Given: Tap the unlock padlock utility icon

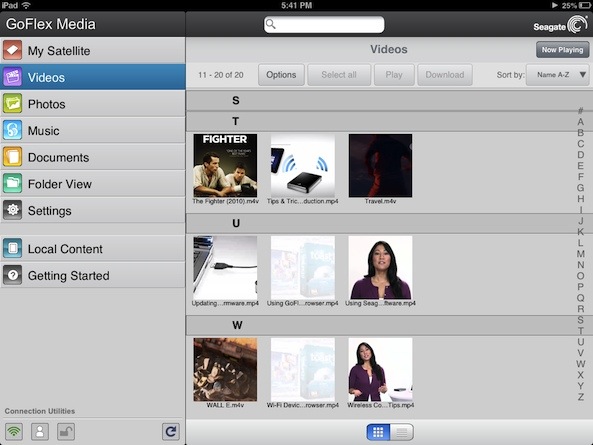Looking at the screenshot, I should tap(66, 432).
